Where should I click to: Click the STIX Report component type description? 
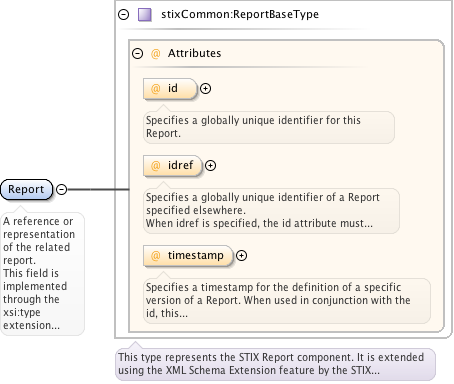(x=275, y=364)
